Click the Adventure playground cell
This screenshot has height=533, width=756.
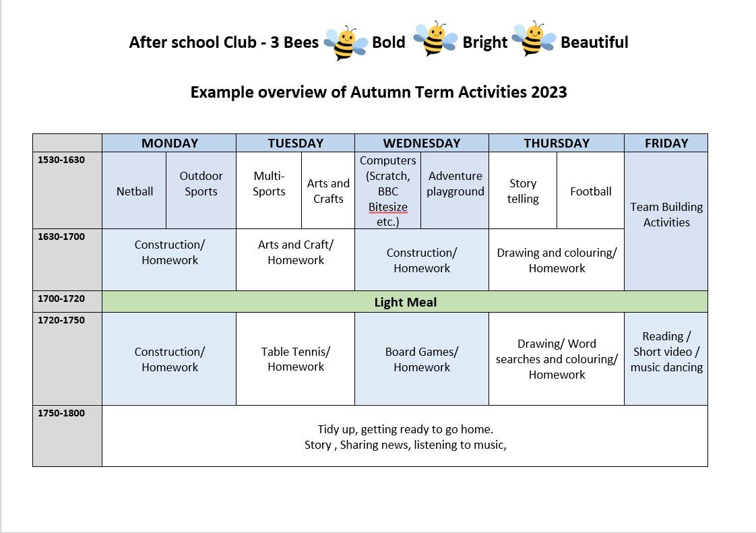coord(455,183)
